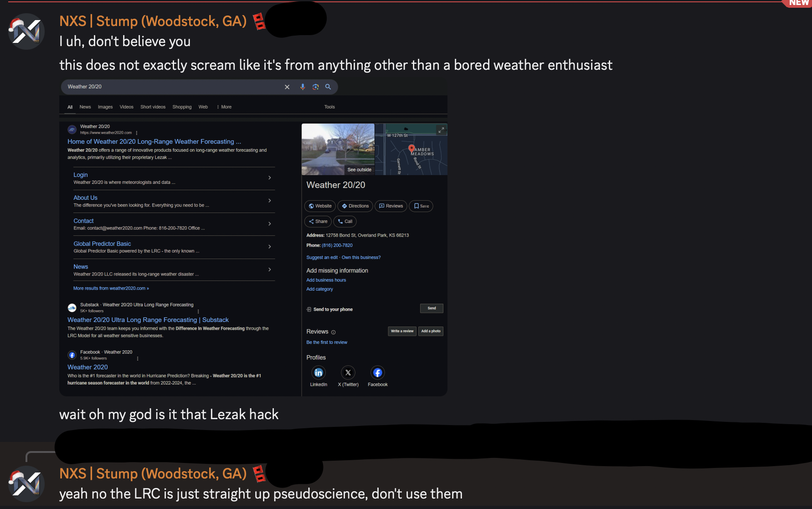Image resolution: width=812 pixels, height=509 pixels.
Task: Click Add a photo button
Action: (431, 331)
